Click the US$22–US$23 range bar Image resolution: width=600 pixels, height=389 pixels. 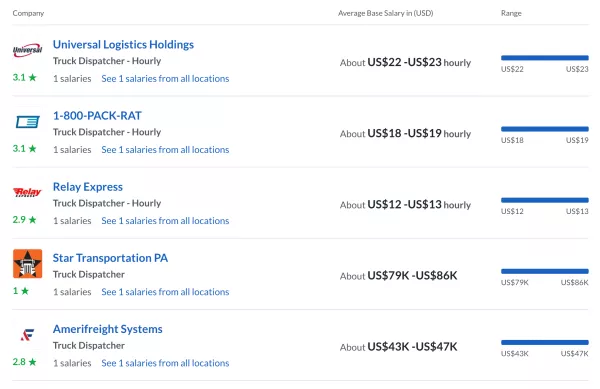point(545,58)
